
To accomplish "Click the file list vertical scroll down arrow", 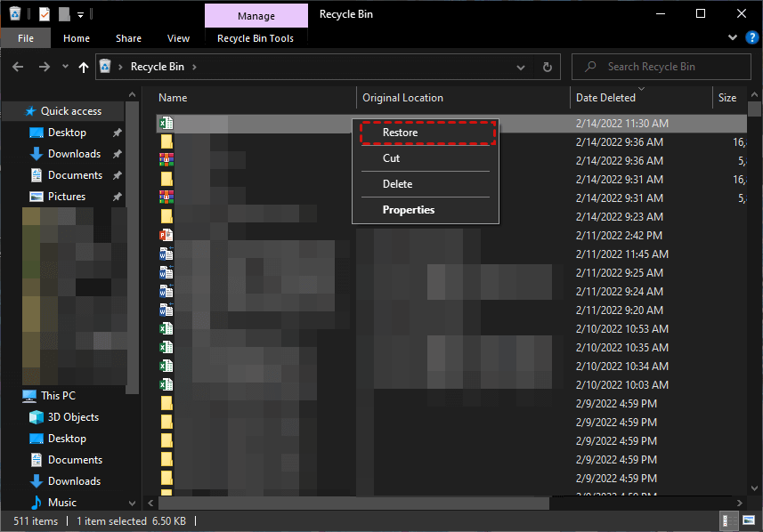I will click(x=754, y=488).
